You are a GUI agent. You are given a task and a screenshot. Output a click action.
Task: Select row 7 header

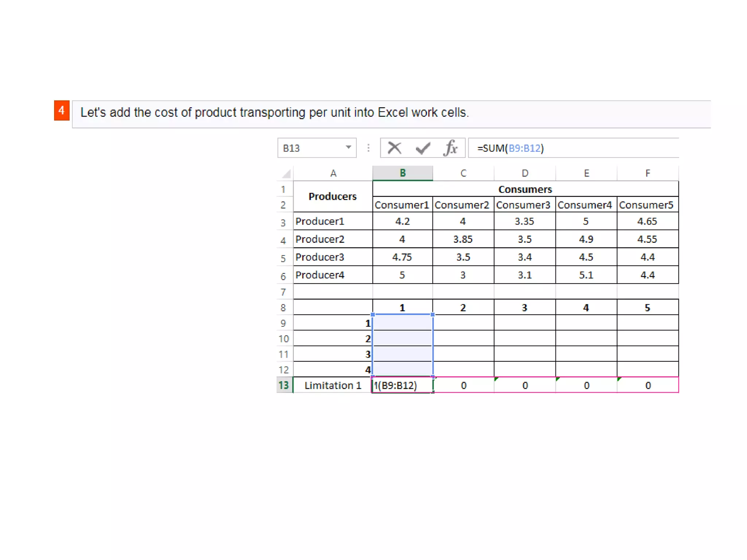(284, 292)
